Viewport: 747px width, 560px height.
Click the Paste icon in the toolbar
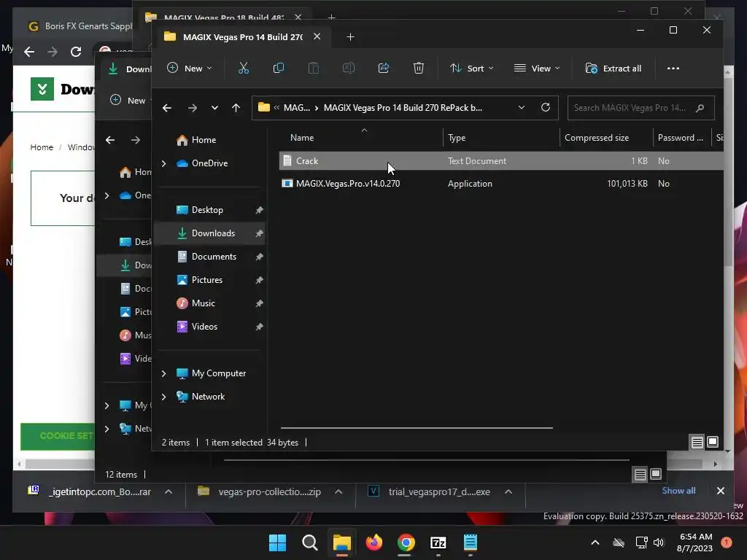pyautogui.click(x=314, y=69)
